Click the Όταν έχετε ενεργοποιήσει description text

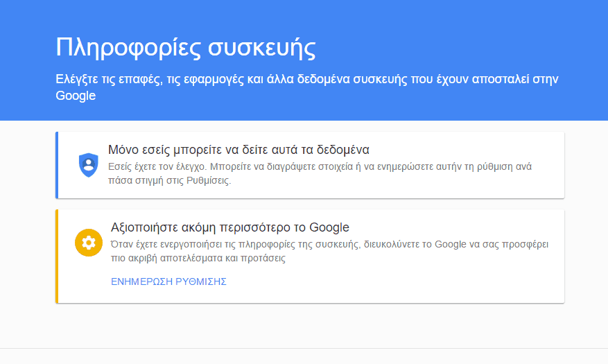[x=329, y=251]
